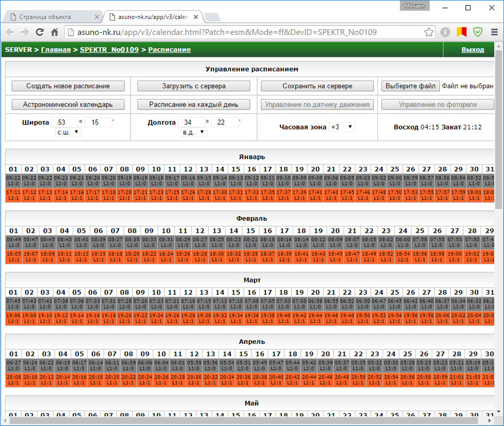Go back with the browser back arrow
This screenshot has width=504, height=426.
tap(10, 32)
